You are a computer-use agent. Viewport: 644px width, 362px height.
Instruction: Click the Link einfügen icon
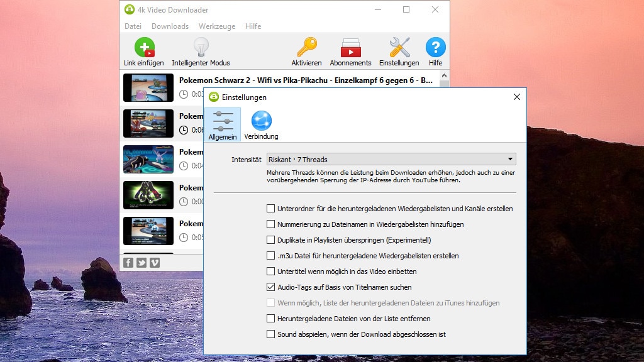tap(144, 48)
